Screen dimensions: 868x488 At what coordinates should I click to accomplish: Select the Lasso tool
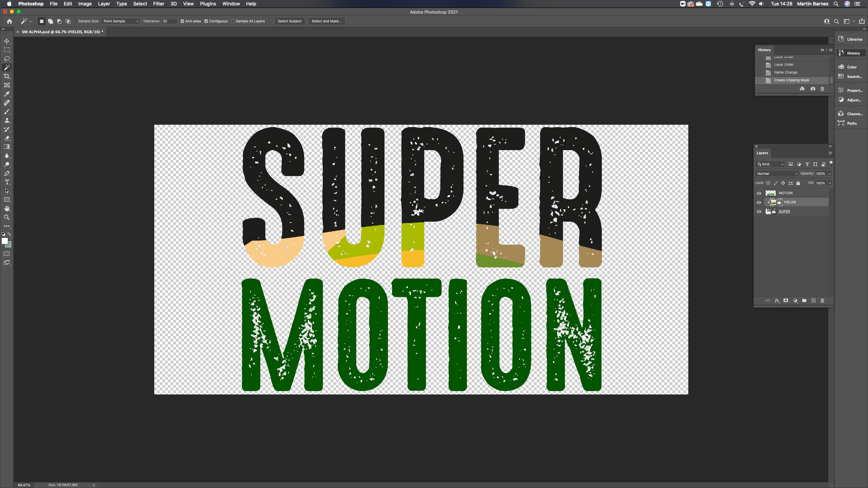tap(7, 59)
